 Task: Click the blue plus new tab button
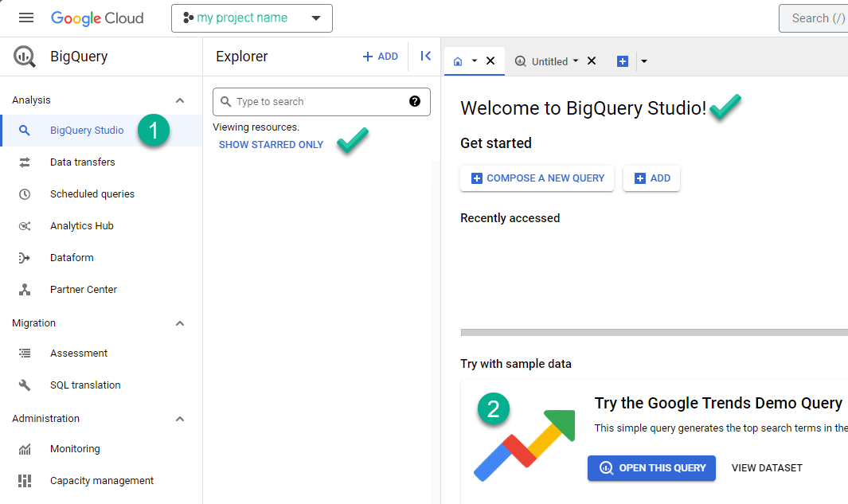coord(623,61)
